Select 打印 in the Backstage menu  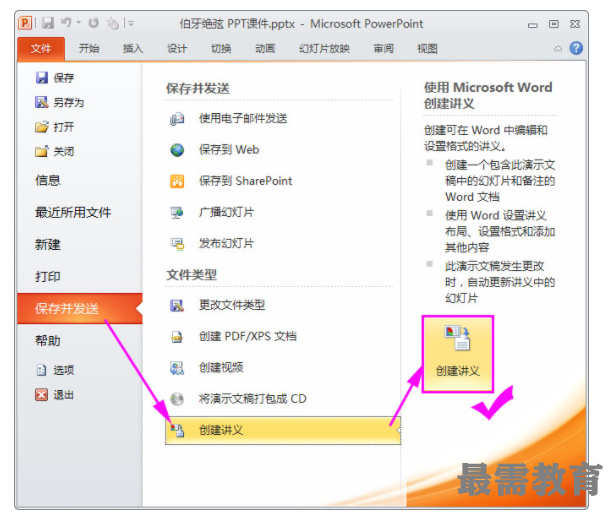click(x=48, y=277)
